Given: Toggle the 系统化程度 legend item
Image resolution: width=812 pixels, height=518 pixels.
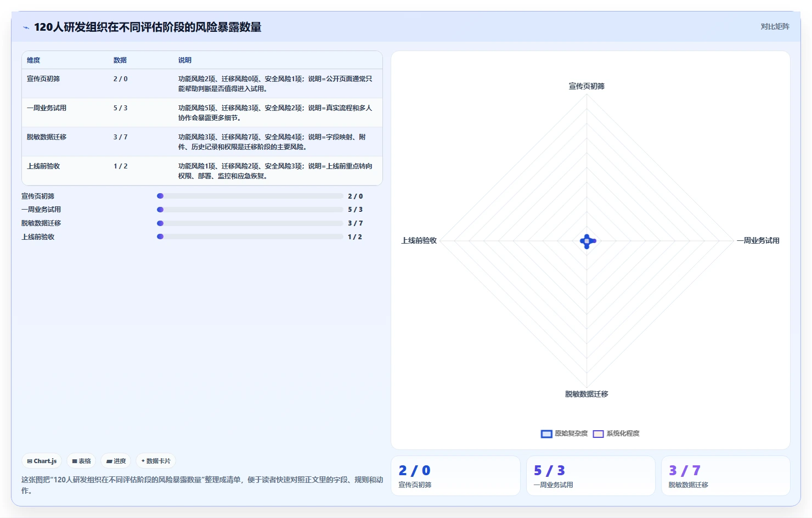Looking at the screenshot, I should [x=616, y=433].
